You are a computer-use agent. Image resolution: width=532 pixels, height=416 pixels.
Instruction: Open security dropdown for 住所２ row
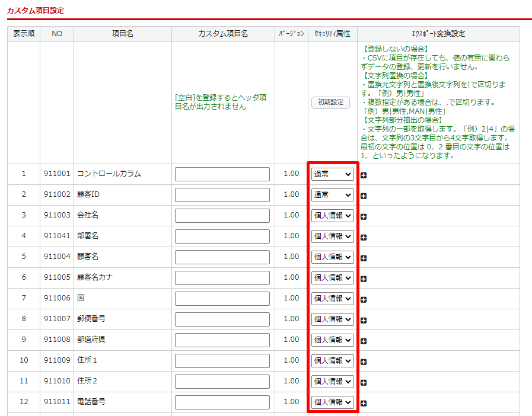(x=332, y=382)
